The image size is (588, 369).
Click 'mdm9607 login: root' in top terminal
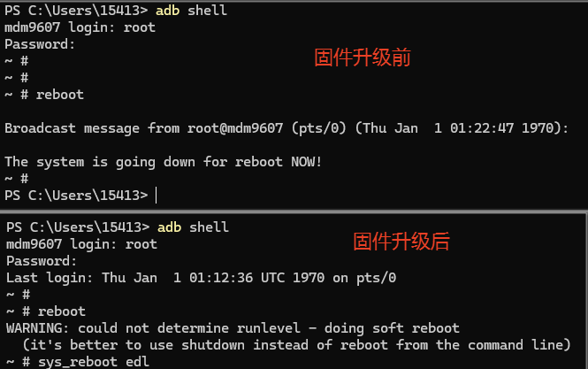[x=80, y=27]
